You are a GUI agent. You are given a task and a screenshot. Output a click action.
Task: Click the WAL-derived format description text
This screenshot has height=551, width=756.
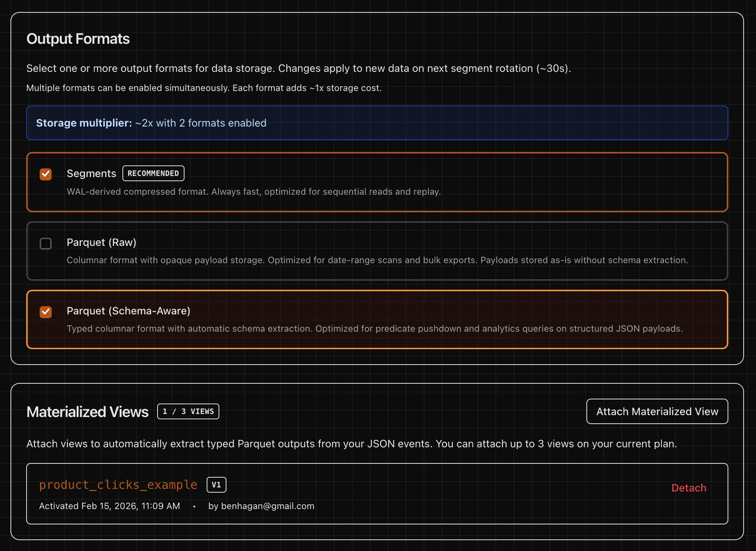click(x=254, y=192)
